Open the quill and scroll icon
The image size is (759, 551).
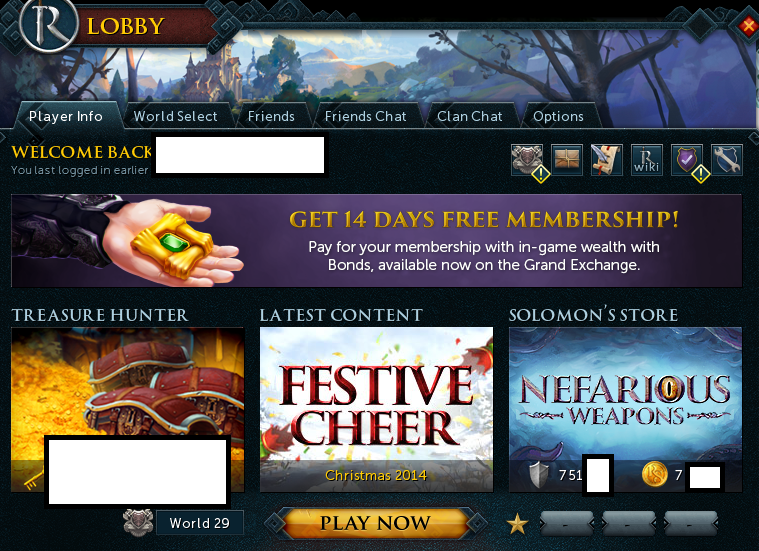click(607, 159)
